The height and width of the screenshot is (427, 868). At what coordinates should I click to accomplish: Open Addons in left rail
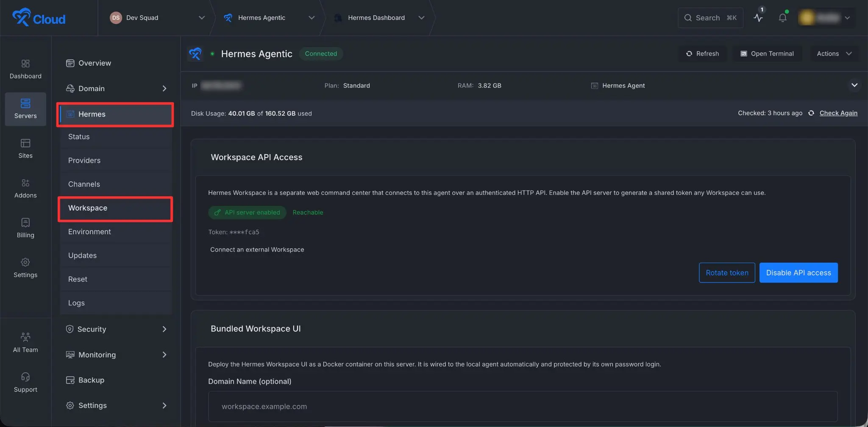pyautogui.click(x=25, y=189)
